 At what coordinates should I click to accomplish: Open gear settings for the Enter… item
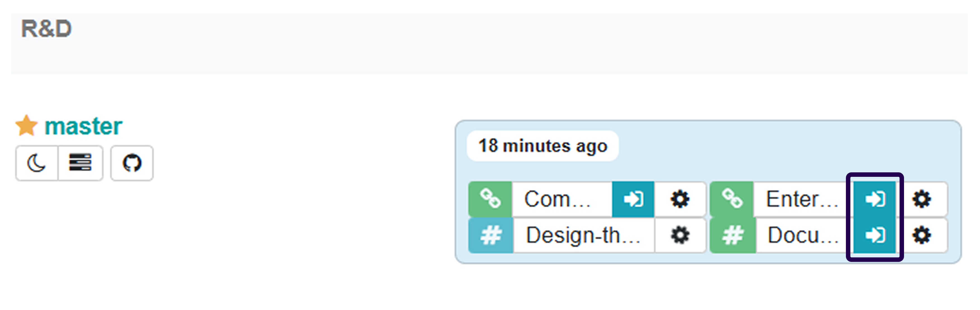click(922, 199)
